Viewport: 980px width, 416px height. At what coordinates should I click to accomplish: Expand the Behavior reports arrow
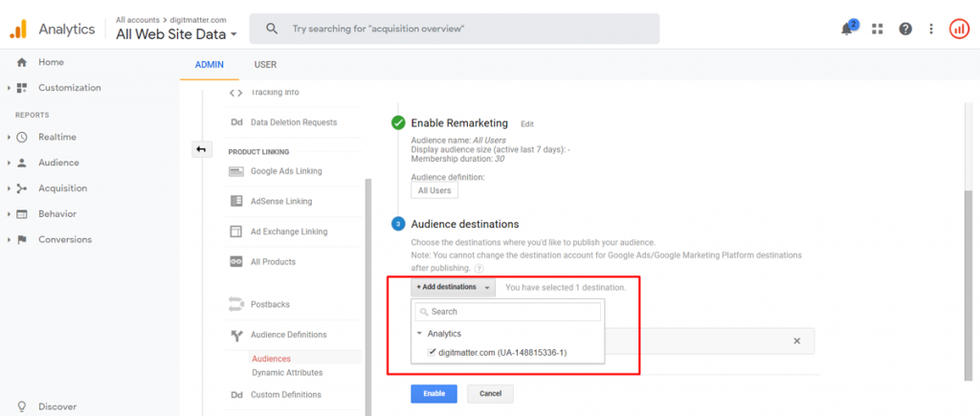click(x=10, y=214)
